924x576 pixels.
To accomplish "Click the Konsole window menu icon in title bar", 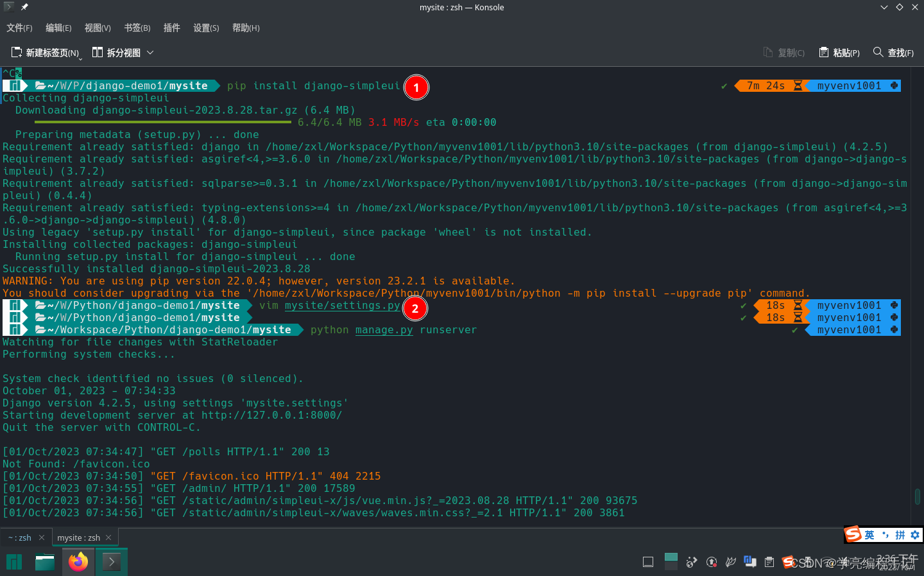I will [x=9, y=7].
